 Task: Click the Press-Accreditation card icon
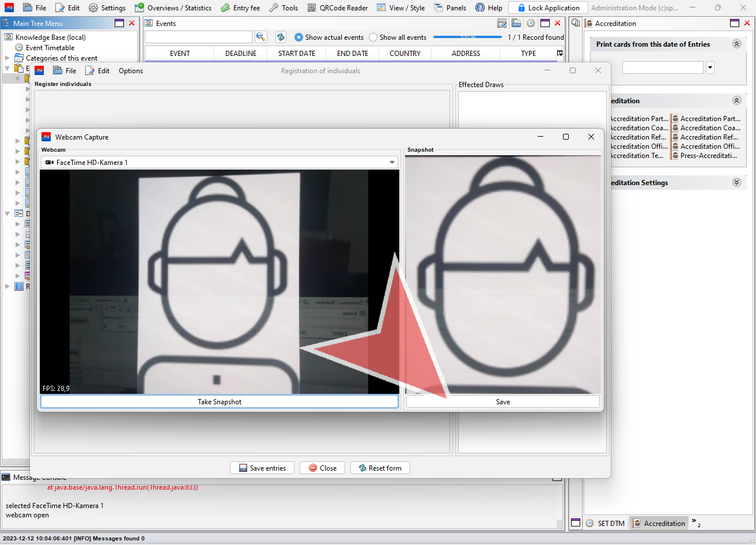[x=675, y=156]
